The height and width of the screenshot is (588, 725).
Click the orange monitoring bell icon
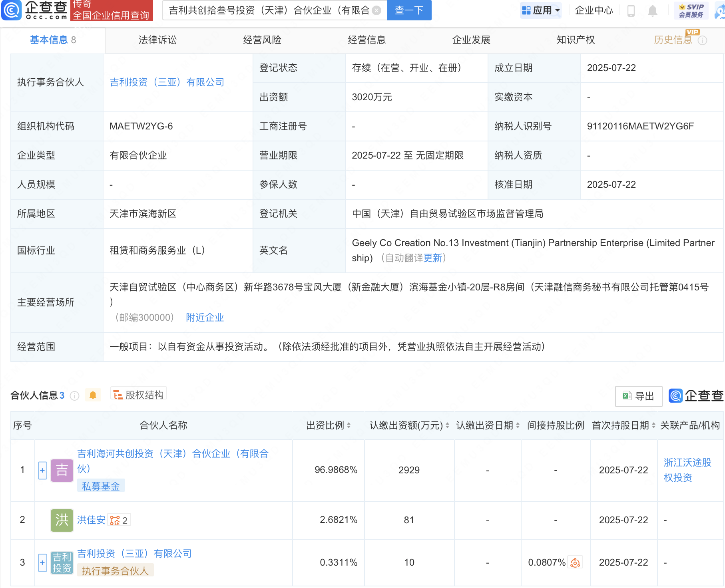coord(93,395)
